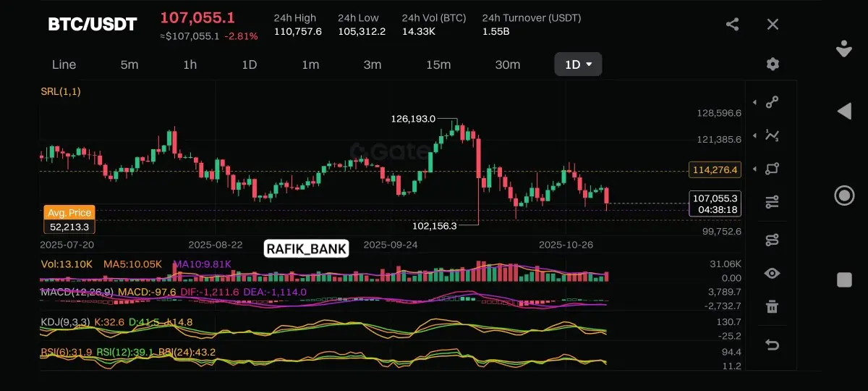868x391 pixels.
Task: Tap the Avg. Price tag
Action: tap(69, 212)
